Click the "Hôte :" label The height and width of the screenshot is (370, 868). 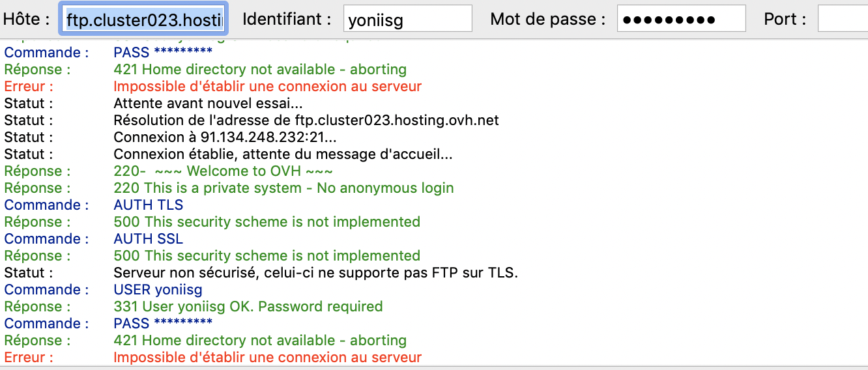(27, 20)
